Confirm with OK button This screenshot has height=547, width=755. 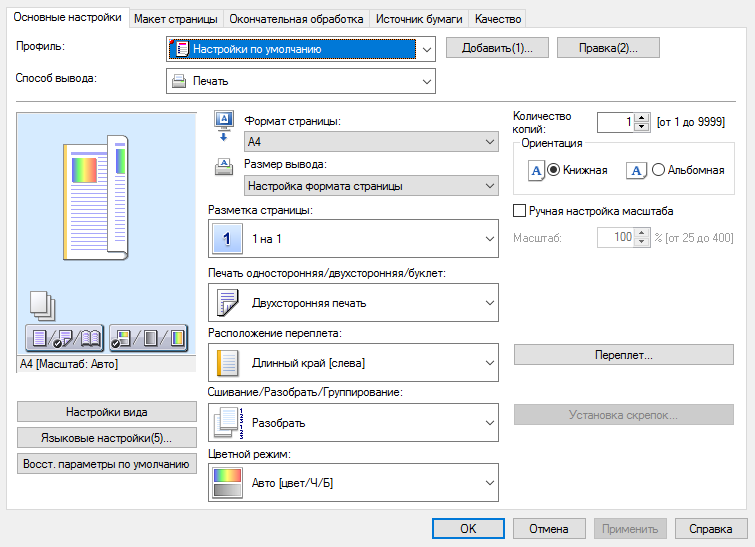[x=468, y=529]
